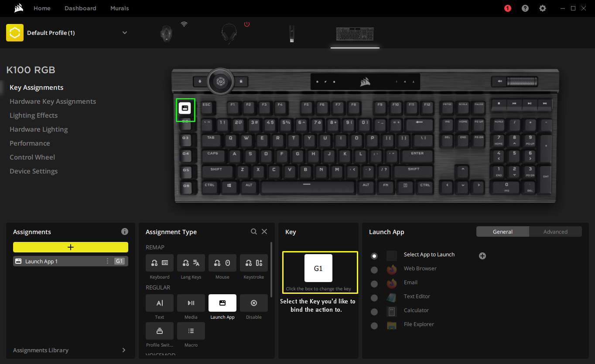Select the Text assignment type
Viewport: 595px width, 364px height.
coord(159,303)
